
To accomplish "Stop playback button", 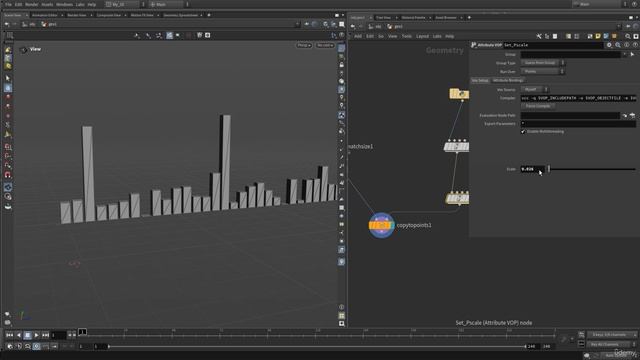I will 27,335.
